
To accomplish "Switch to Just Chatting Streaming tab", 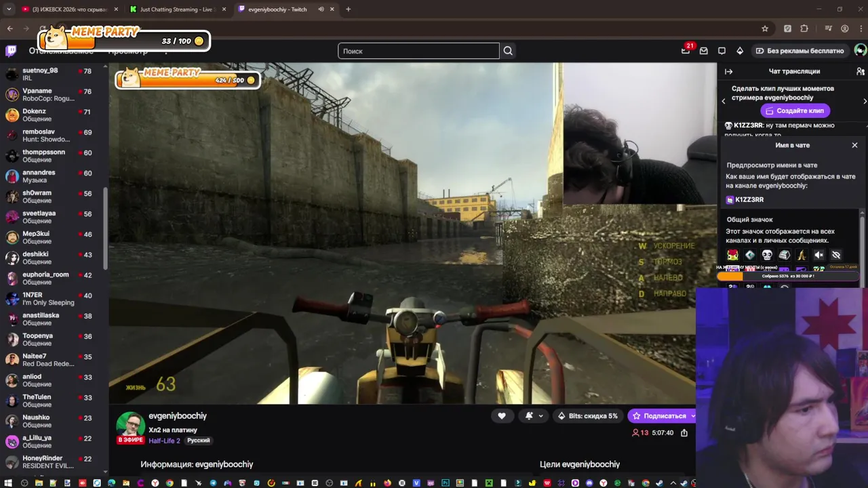I will pos(178,9).
